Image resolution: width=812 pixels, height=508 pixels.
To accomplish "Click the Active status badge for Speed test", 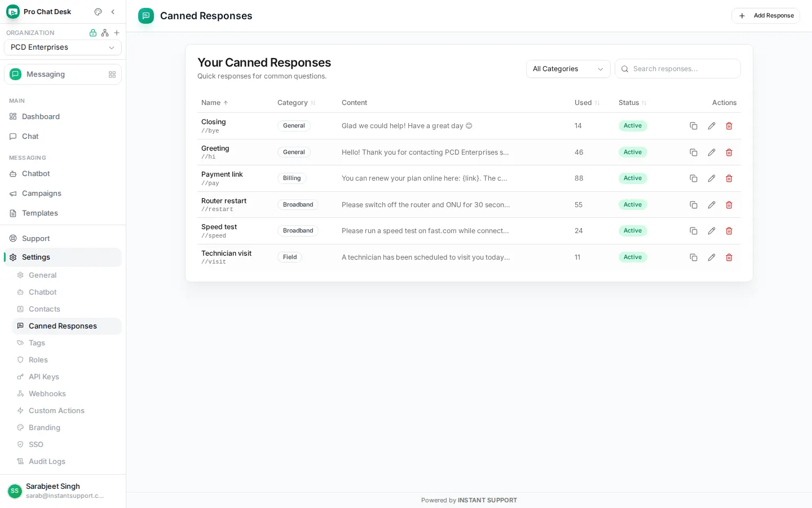I will [633, 231].
